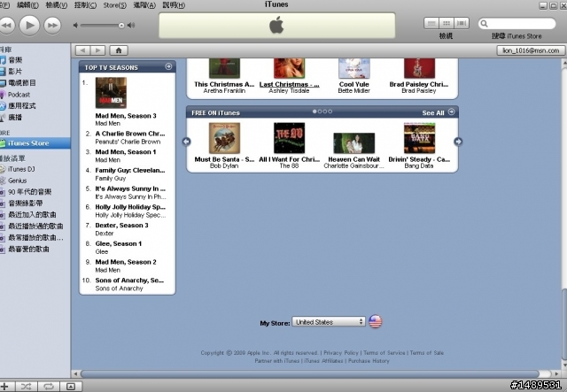Go back in store history

pos(82,50)
